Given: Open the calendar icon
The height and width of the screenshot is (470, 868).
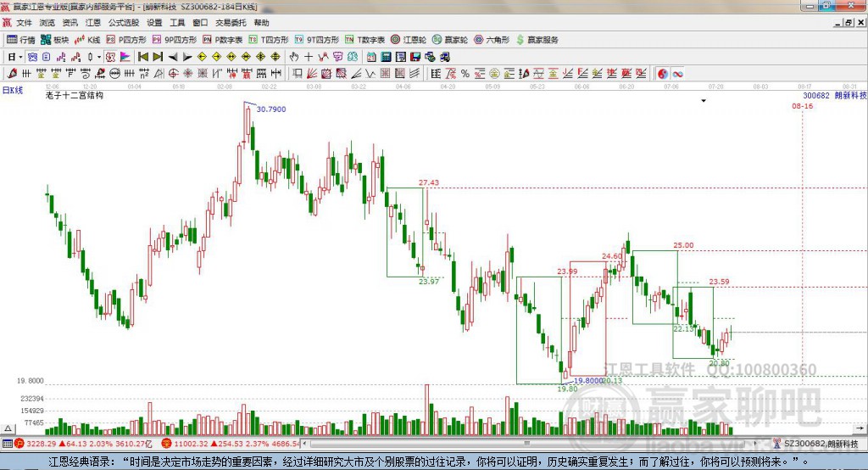Looking at the screenshot, I should [x=371, y=57].
